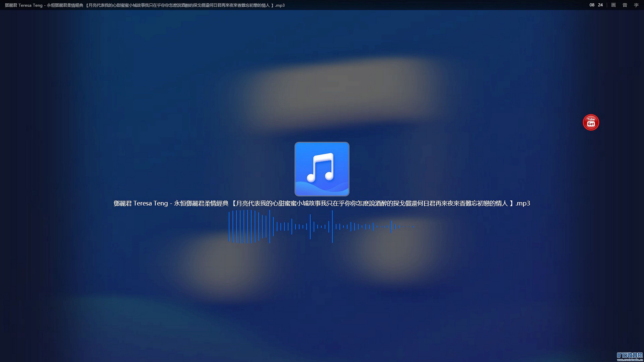Click "Teresa Teng" in the centered title
644x362 pixels.
(x=151, y=203)
